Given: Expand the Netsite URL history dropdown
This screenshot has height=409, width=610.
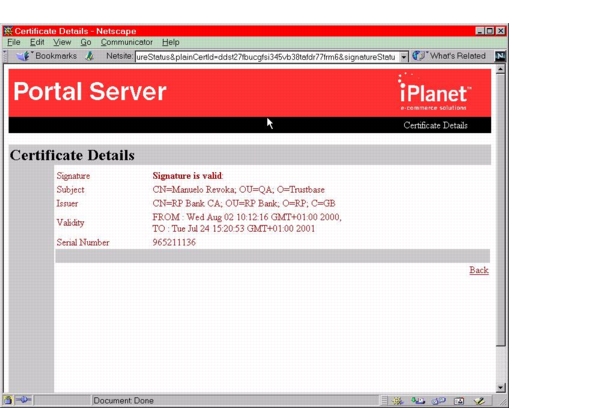Looking at the screenshot, I should tap(404, 57).
